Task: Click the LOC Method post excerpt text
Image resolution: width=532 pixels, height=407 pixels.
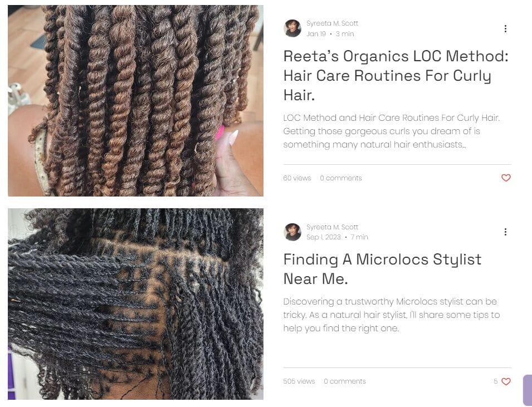Action: pos(392,131)
